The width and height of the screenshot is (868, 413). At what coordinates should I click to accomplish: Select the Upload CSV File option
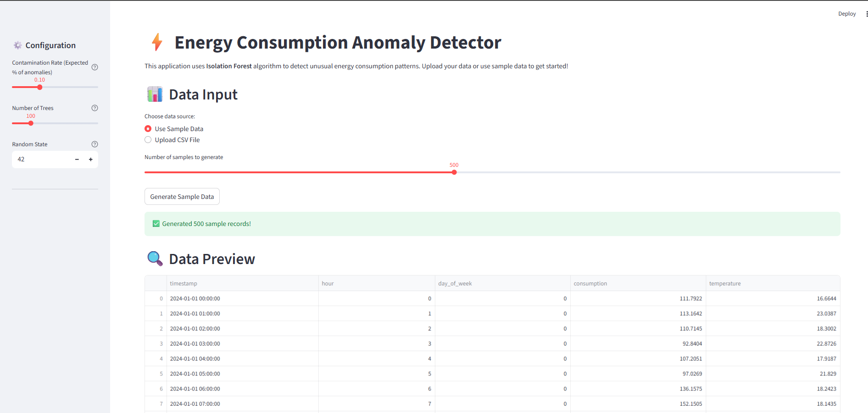[148, 140]
